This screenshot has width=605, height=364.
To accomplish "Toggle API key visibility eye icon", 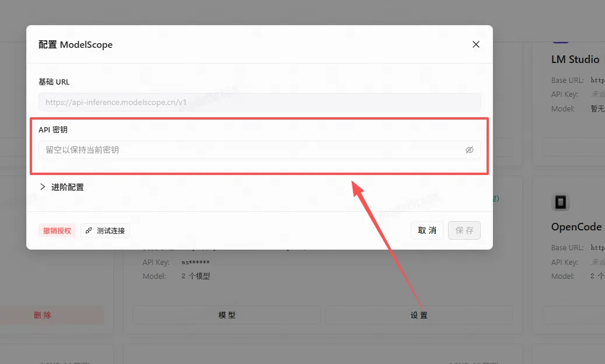I will 469,150.
